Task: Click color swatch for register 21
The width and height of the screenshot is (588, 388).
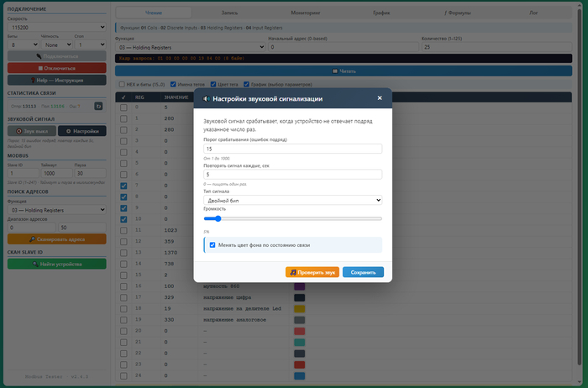Action: click(x=299, y=343)
